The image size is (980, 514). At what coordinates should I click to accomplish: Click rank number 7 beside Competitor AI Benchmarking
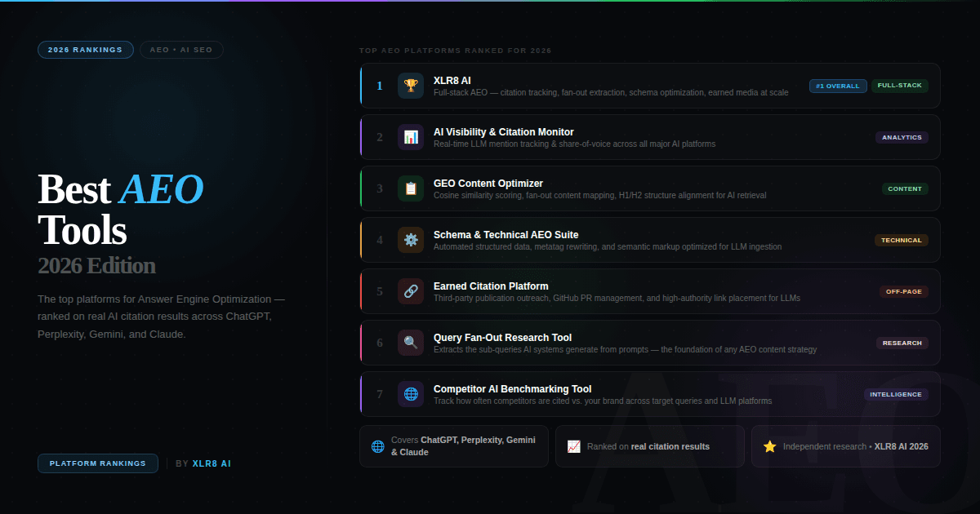tap(379, 394)
